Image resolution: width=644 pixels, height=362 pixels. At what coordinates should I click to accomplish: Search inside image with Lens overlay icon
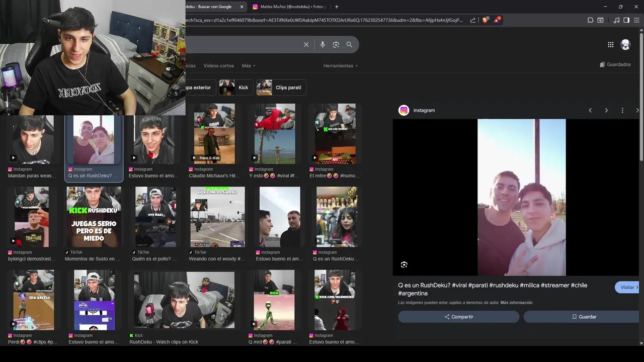[404, 264]
